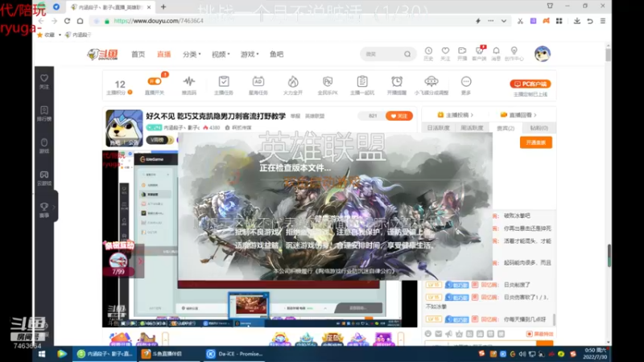Screen dimensions: 644x362
Task: Open the user avatar in header
Action: 542,54
